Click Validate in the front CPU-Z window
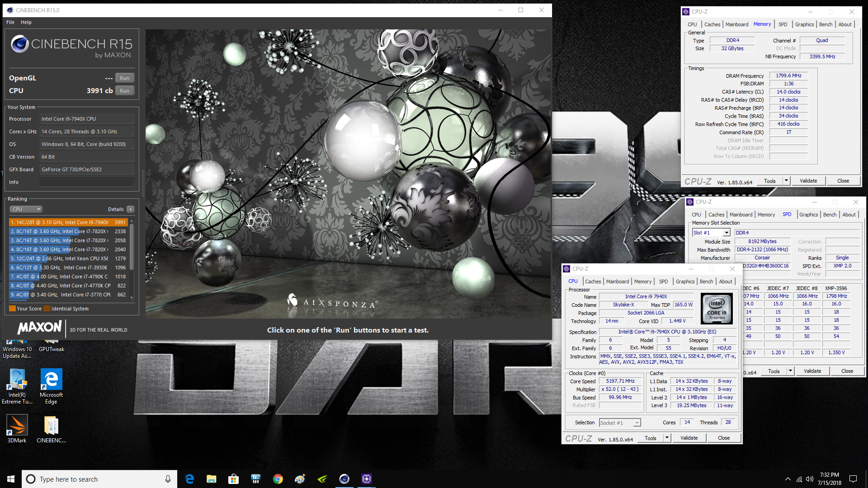This screenshot has width=868, height=488. (x=689, y=438)
